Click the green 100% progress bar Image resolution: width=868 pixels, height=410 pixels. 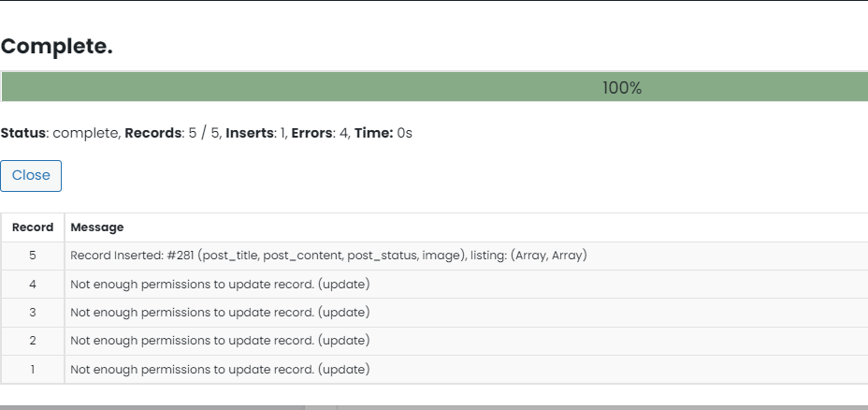435,87
